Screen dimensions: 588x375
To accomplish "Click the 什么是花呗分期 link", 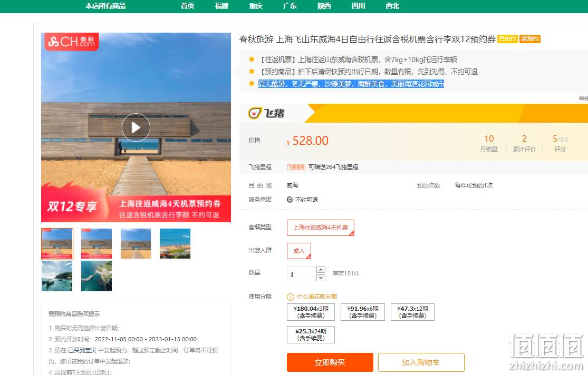I will [317, 297].
